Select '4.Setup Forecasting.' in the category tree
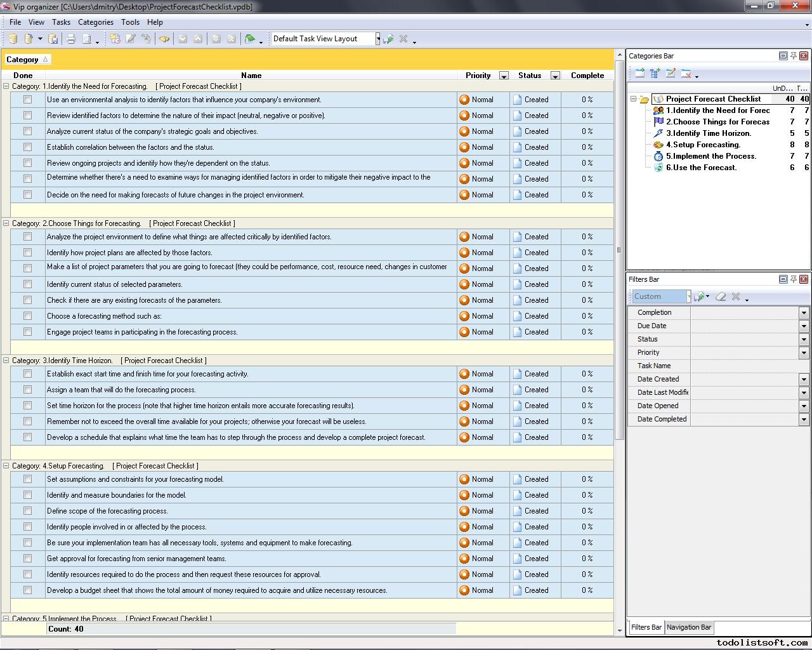The image size is (812, 650). [703, 145]
